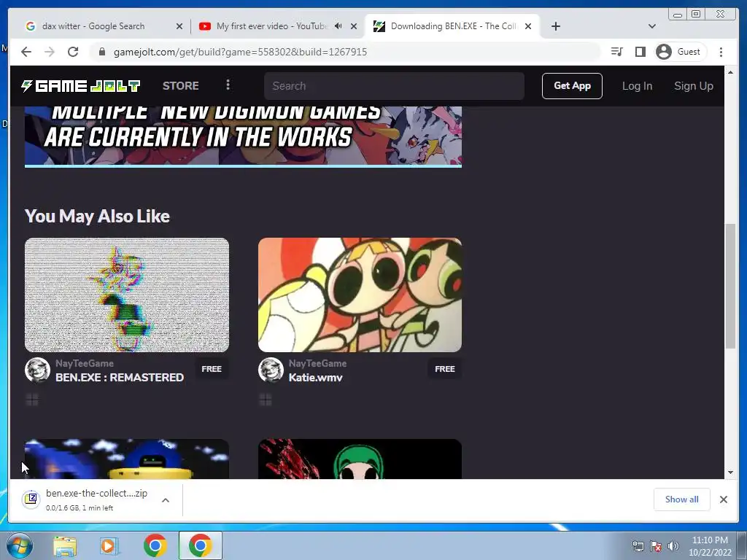Click the page vertical scrollbar thumb
Viewport: 747px width, 560px height.
[730, 286]
